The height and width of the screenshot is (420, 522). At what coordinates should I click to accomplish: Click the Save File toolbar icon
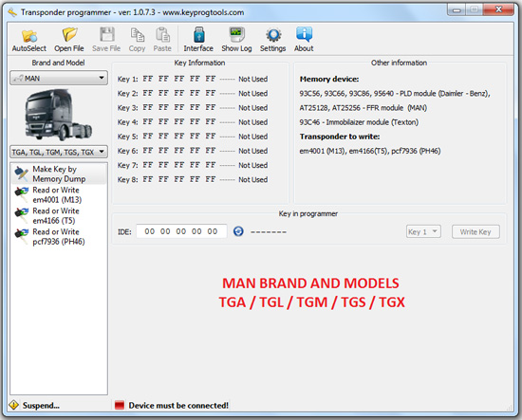coord(106,40)
